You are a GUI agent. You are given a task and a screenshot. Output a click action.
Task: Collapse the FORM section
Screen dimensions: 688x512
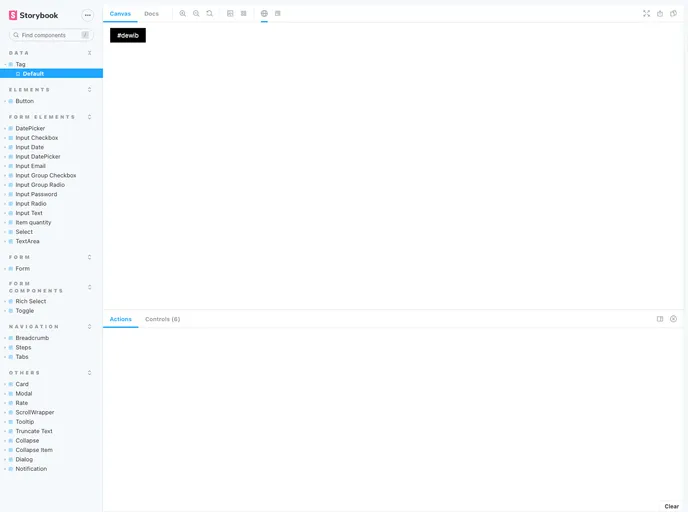[90, 257]
